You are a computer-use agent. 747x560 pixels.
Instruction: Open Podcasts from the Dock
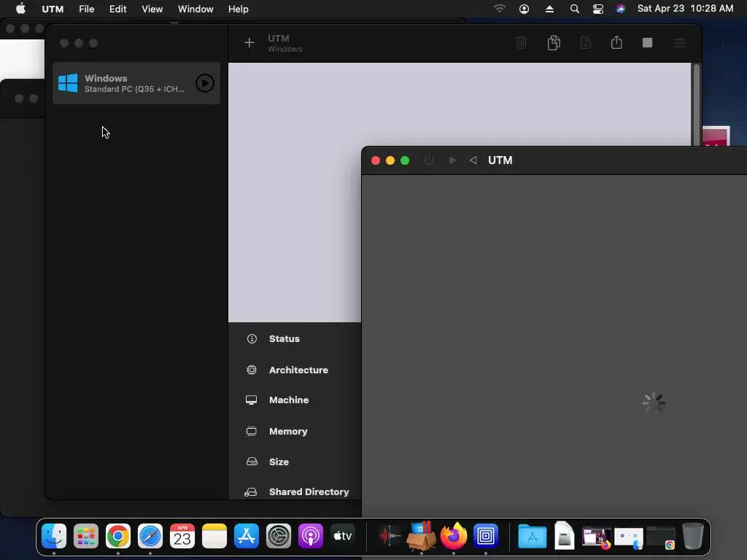pos(311,536)
